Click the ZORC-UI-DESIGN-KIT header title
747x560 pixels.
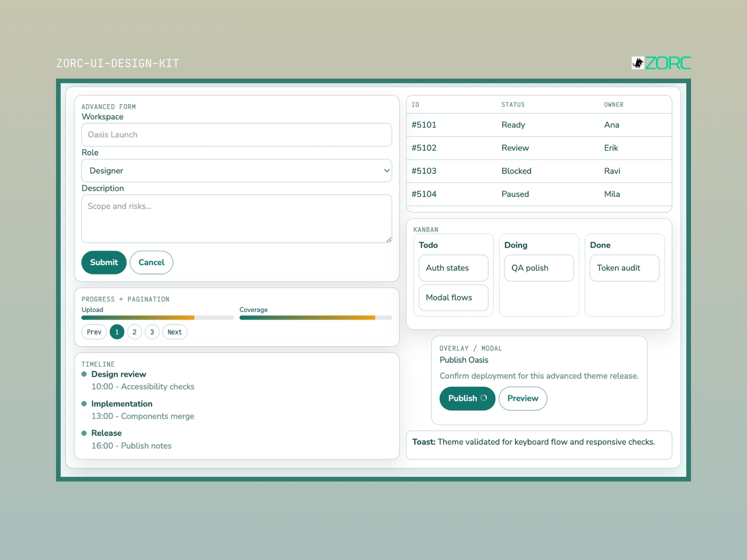(118, 63)
